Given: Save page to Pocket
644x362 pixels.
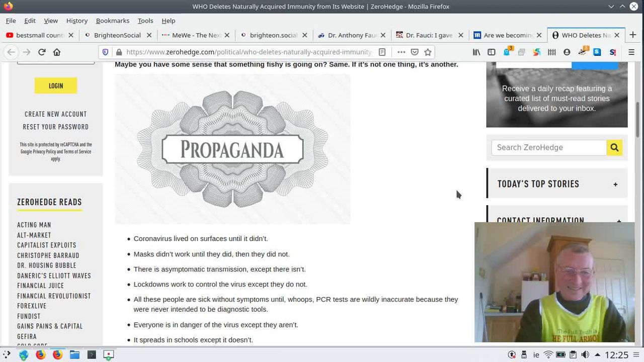Looking at the screenshot, I should (x=415, y=52).
